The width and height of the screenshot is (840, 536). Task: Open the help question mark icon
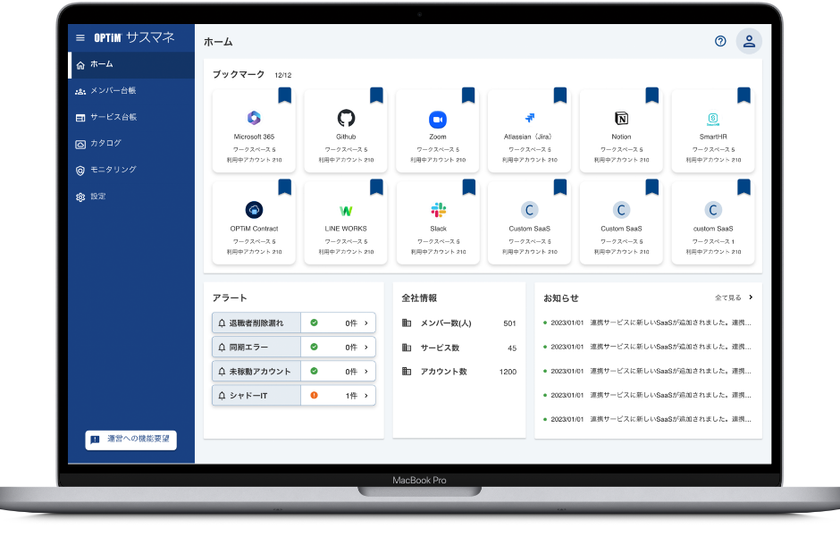pyautogui.click(x=721, y=41)
